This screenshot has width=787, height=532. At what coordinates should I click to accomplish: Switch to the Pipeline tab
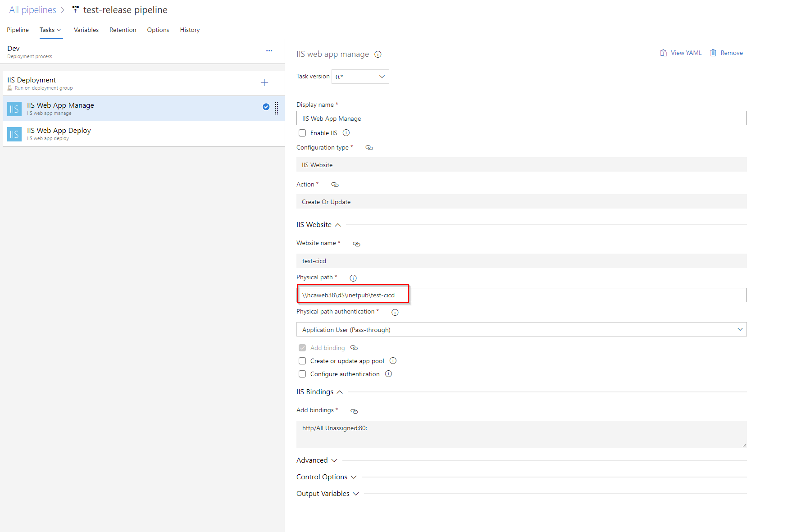tap(18, 30)
